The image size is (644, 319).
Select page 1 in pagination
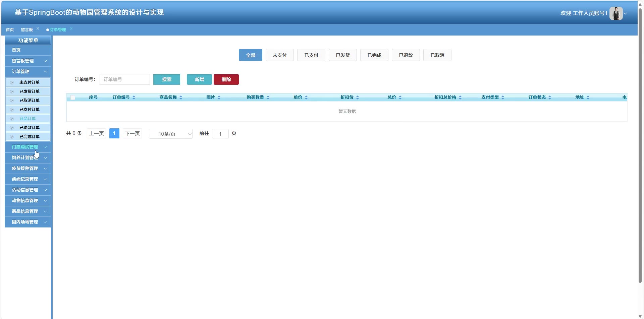pyautogui.click(x=114, y=133)
